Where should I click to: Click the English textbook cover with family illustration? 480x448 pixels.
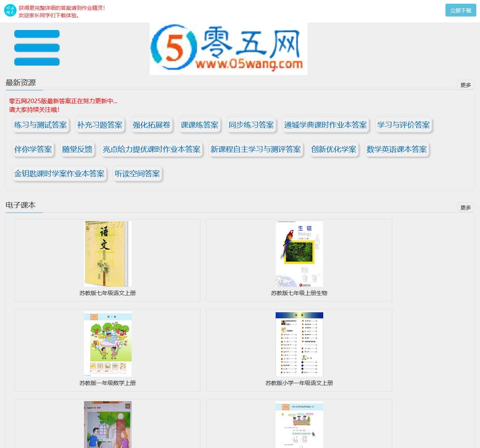tap(108, 424)
